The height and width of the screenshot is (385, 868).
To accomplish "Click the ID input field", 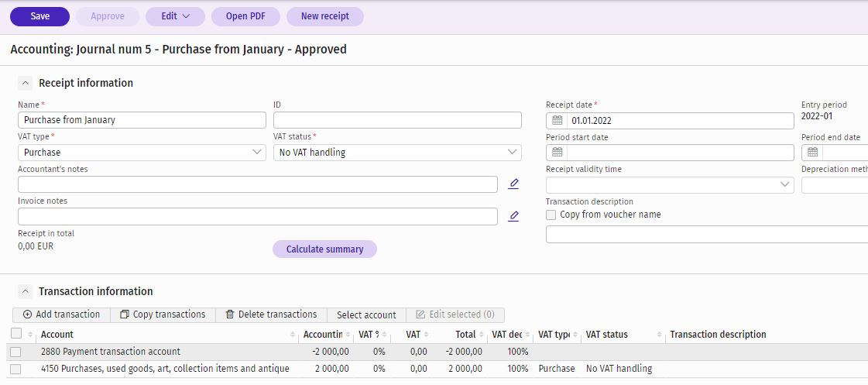I will click(397, 120).
